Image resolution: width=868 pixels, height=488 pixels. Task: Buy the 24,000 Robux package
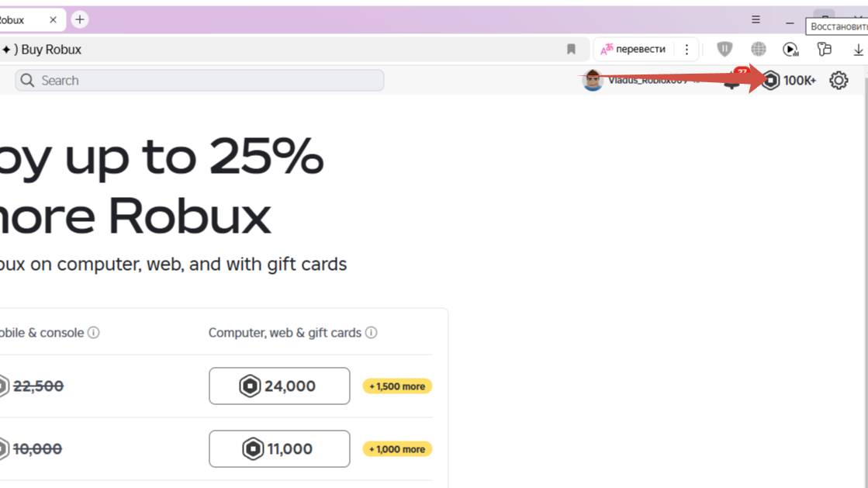point(279,386)
